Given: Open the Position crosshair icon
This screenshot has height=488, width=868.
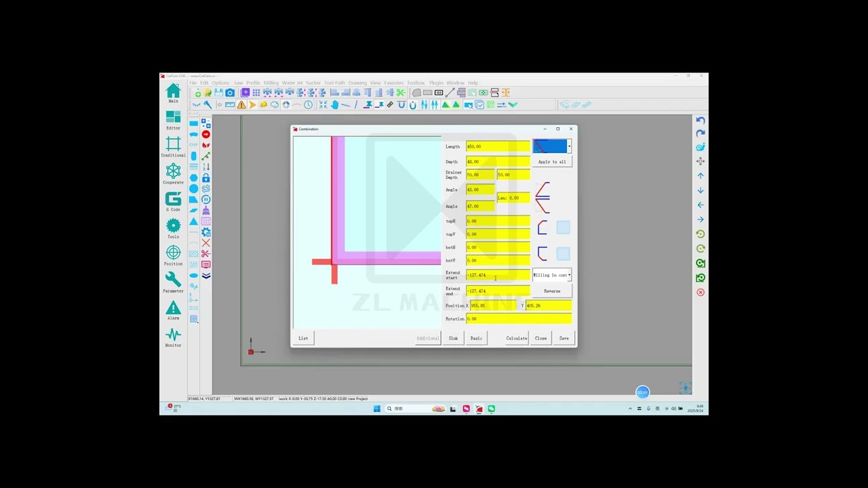Looking at the screenshot, I should click(173, 253).
